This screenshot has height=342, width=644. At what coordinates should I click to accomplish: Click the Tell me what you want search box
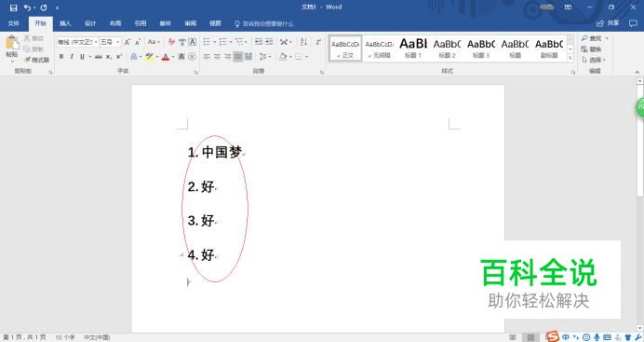pos(265,24)
